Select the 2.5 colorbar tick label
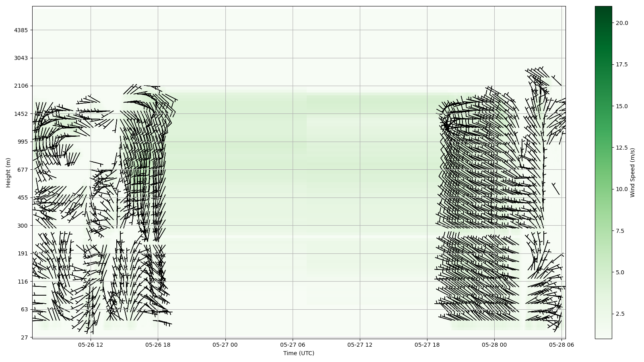The image size is (644, 362). point(620,314)
